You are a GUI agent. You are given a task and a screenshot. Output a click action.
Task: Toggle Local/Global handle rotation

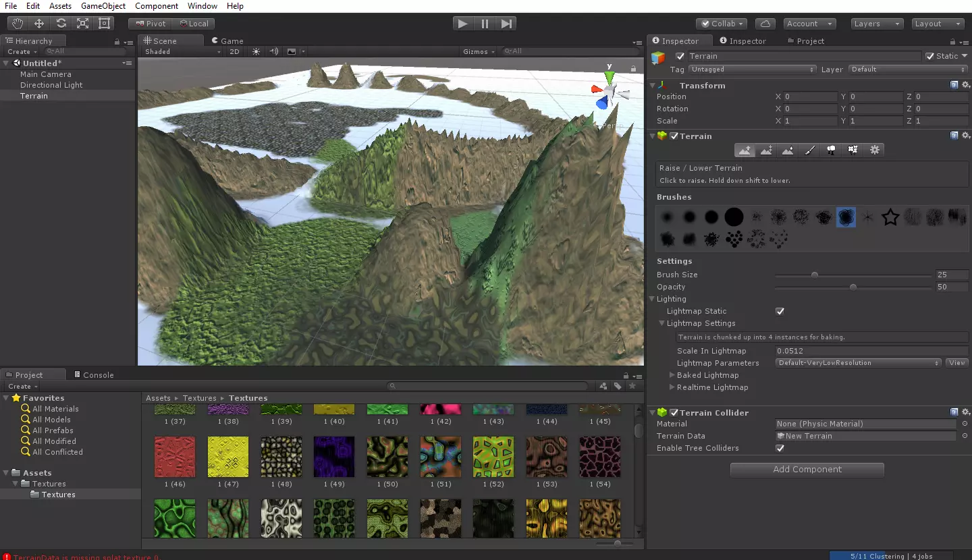coord(194,24)
